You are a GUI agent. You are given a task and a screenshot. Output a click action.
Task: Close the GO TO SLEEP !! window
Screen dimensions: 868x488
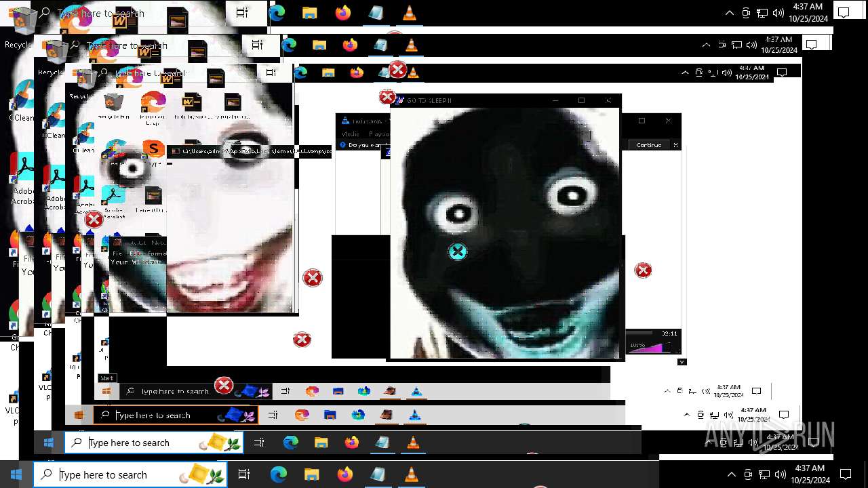(x=608, y=100)
